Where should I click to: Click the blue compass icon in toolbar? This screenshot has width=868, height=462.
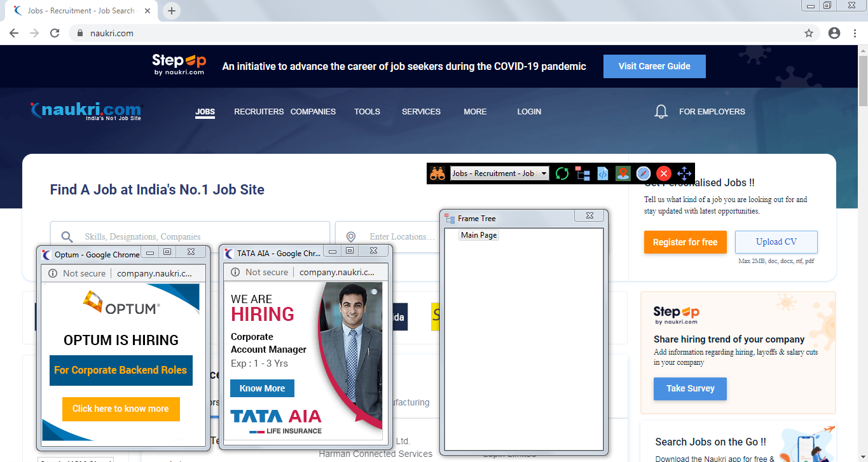click(x=644, y=173)
